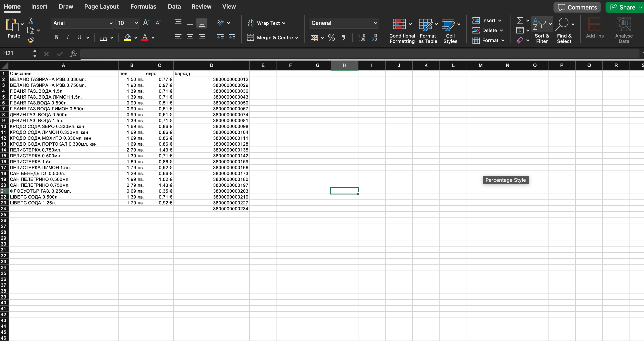Viewport: 644px width, 341px height.
Task: Expand the fill colour dropdown arrow
Action: point(136,38)
